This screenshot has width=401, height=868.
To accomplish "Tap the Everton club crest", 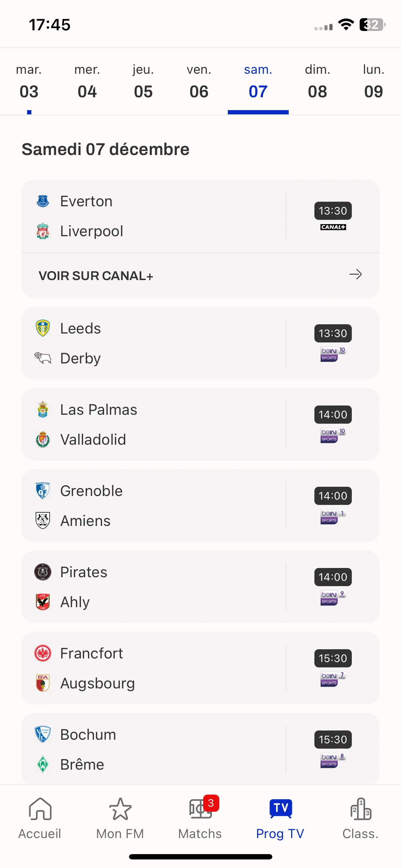I will click(x=43, y=201).
